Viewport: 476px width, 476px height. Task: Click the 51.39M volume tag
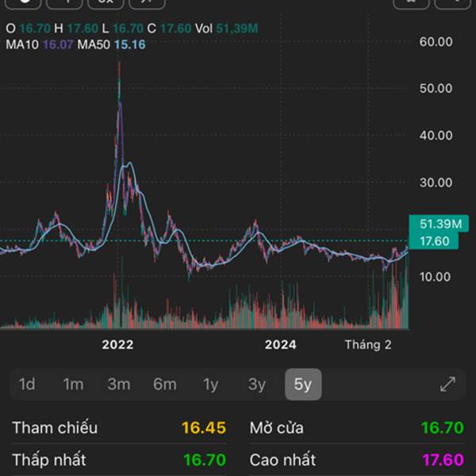440,224
